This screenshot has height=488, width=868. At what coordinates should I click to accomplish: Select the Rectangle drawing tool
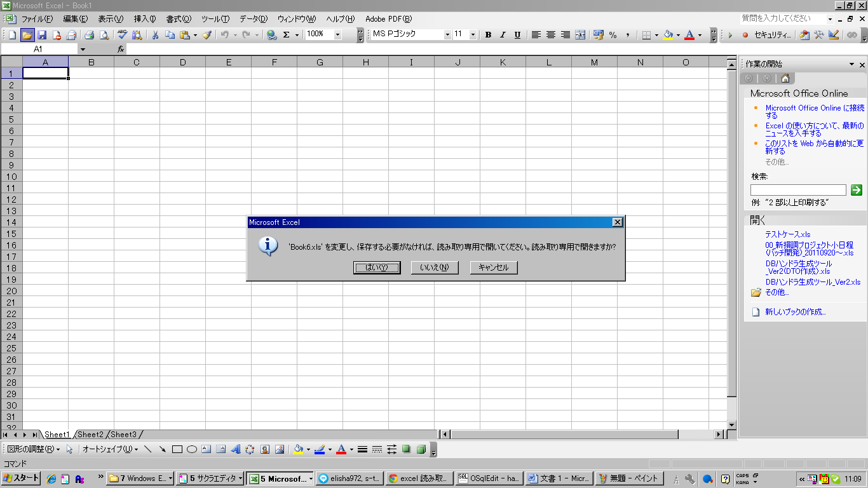tap(177, 449)
